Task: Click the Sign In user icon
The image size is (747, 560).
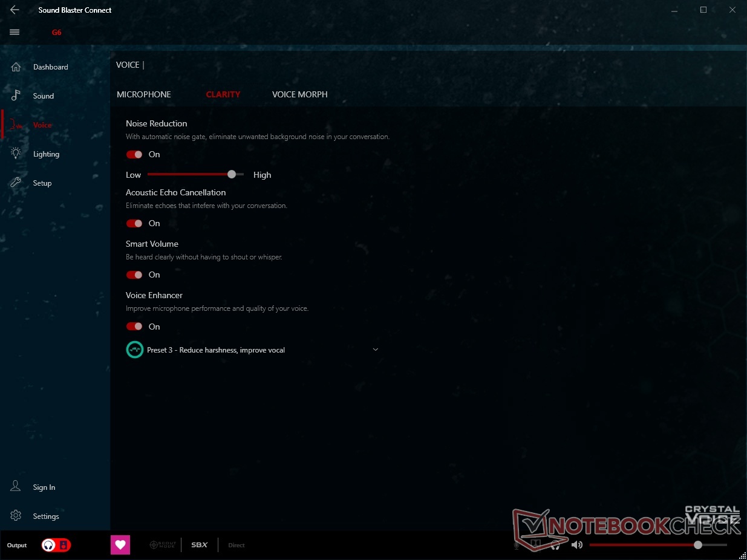Action: coord(16,487)
